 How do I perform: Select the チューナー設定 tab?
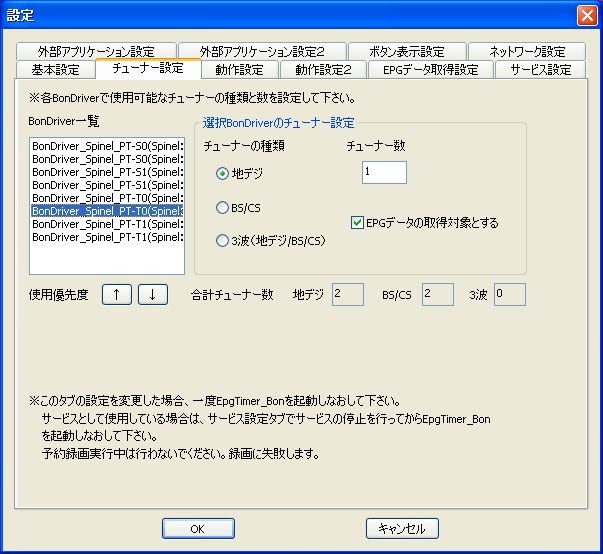point(148,68)
